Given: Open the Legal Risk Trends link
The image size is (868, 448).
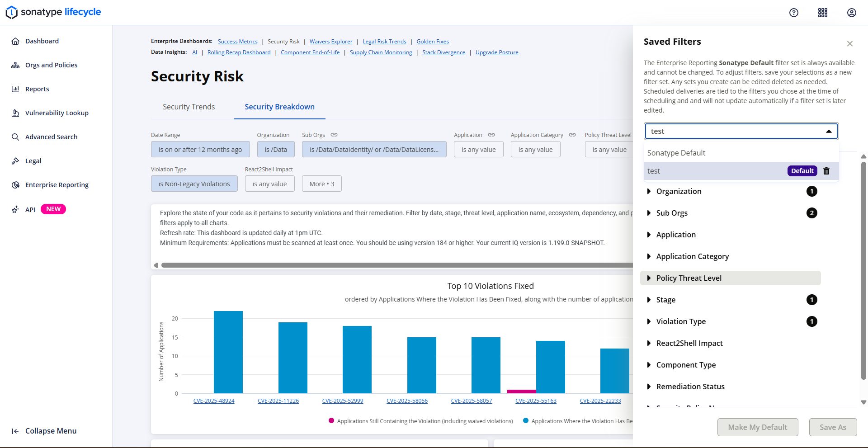Looking at the screenshot, I should tap(384, 42).
